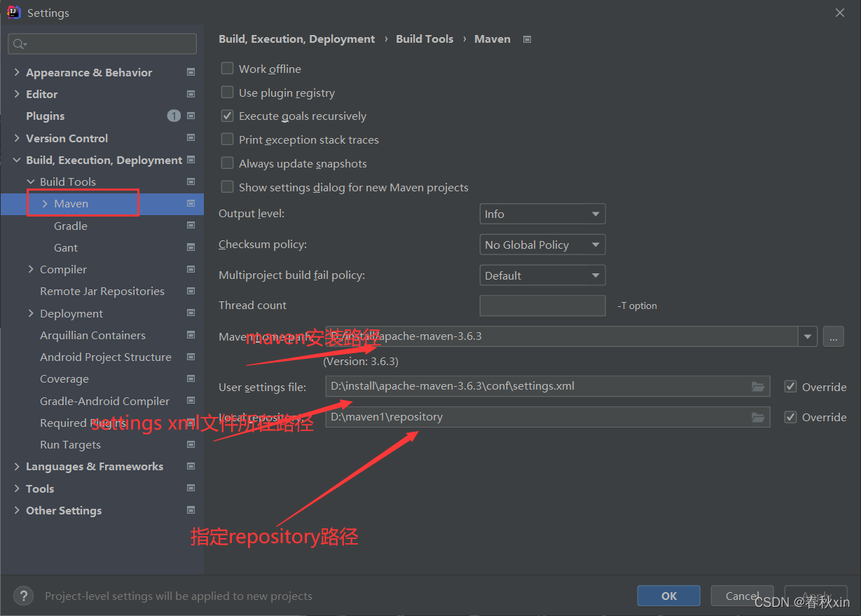Collapse Build, Execution, Deployment section

(x=17, y=160)
